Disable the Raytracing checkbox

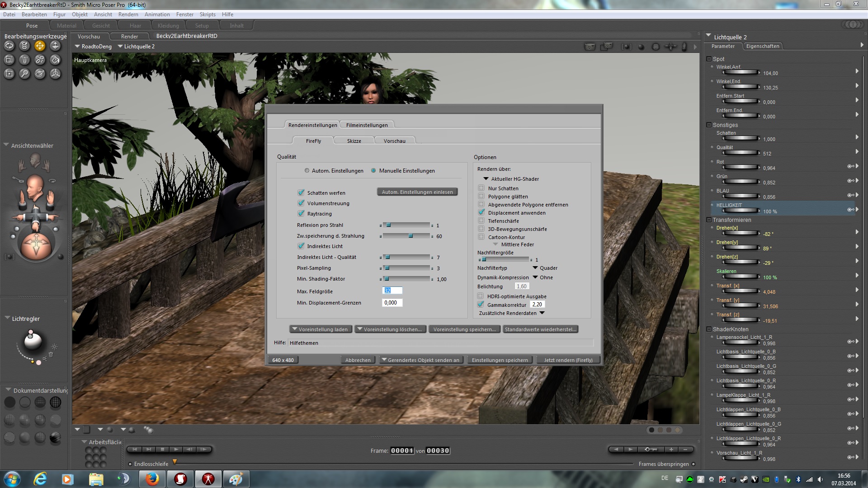(x=301, y=214)
